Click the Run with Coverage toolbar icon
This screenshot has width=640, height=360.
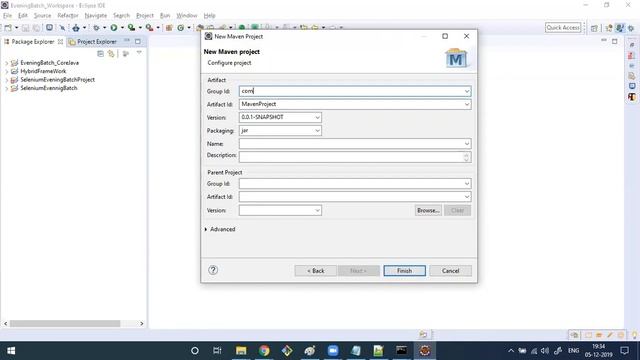click(x=131, y=28)
